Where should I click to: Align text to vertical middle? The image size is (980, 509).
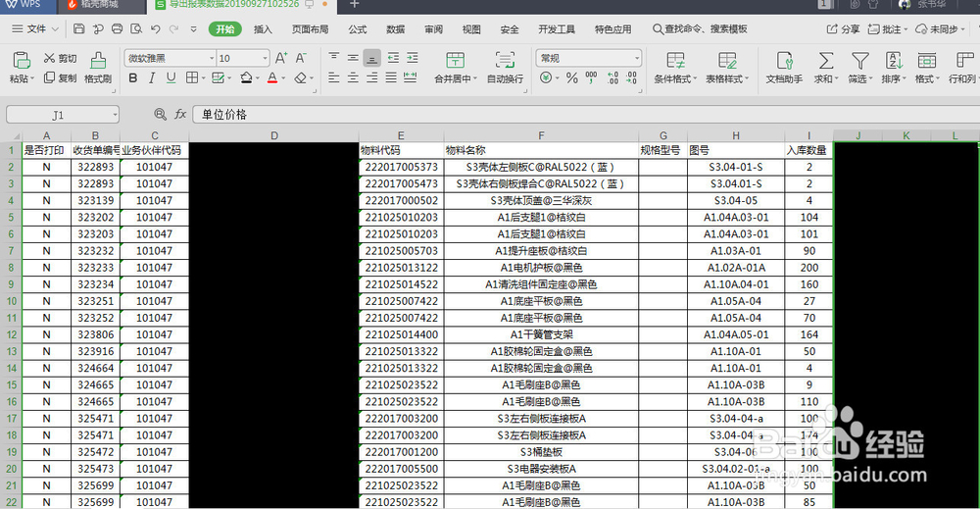pos(353,58)
